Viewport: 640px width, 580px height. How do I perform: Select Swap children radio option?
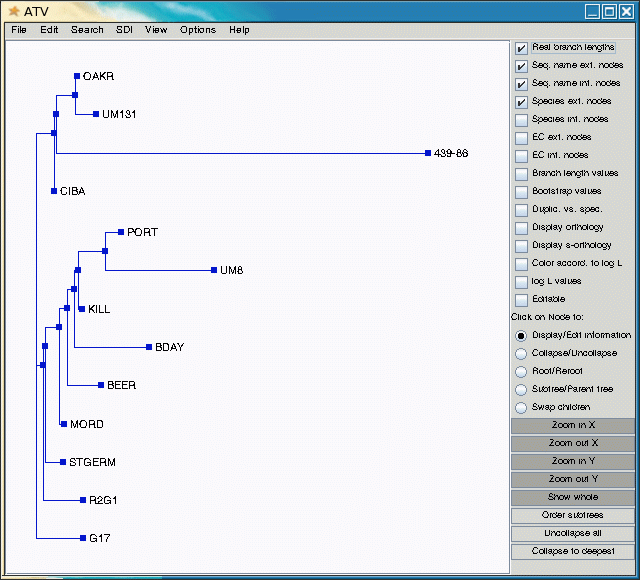coord(521,407)
